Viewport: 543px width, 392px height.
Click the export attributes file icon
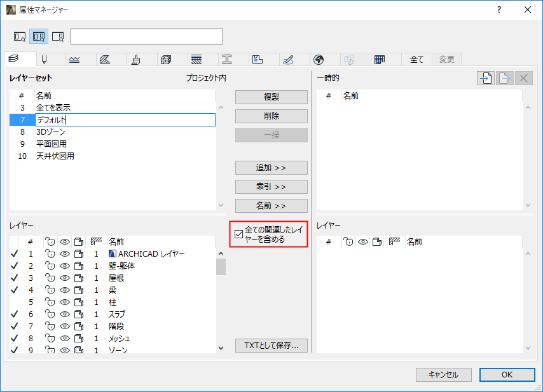pyautogui.click(x=505, y=78)
